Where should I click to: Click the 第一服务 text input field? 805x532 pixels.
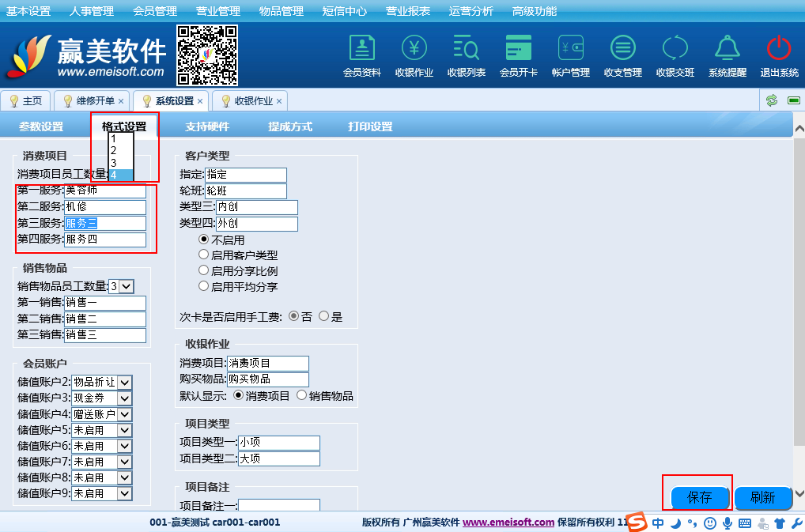pos(105,191)
